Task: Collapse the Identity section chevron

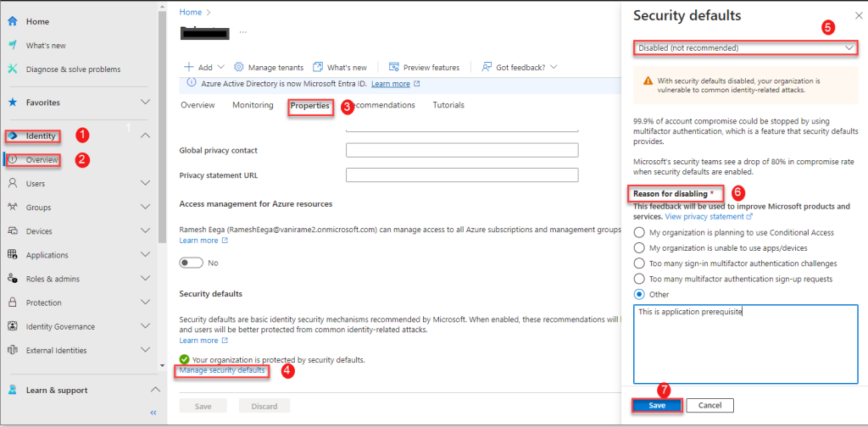Action: point(146,136)
